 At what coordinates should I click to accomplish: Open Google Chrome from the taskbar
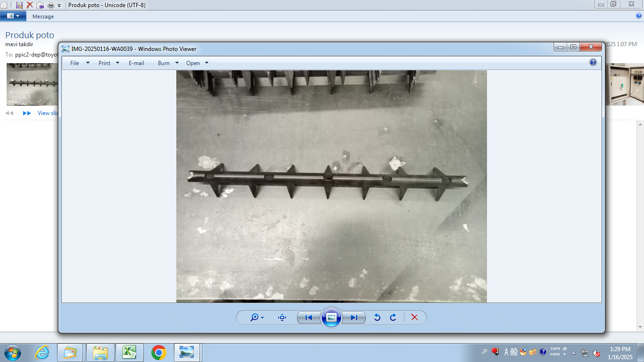[x=158, y=352]
